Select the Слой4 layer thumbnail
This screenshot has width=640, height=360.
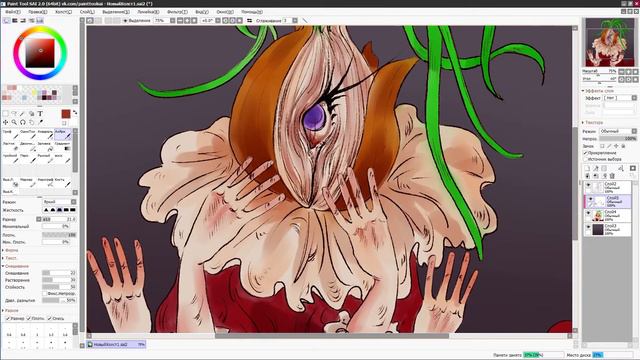[598, 216]
